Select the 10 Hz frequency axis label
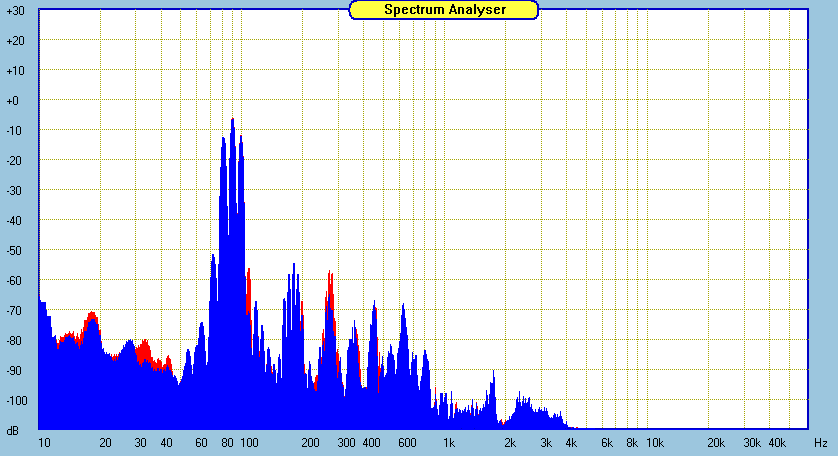This screenshot has height=456, width=838. coord(44,442)
